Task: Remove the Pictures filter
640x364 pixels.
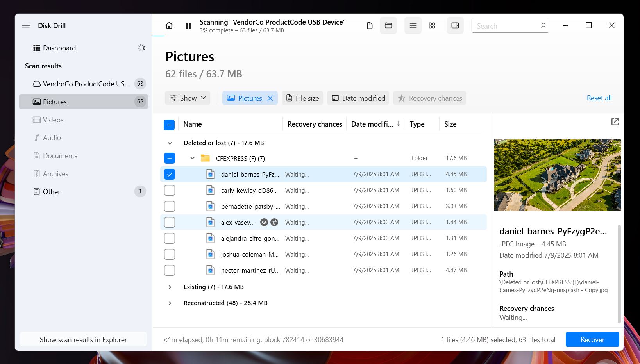Action: (x=270, y=98)
